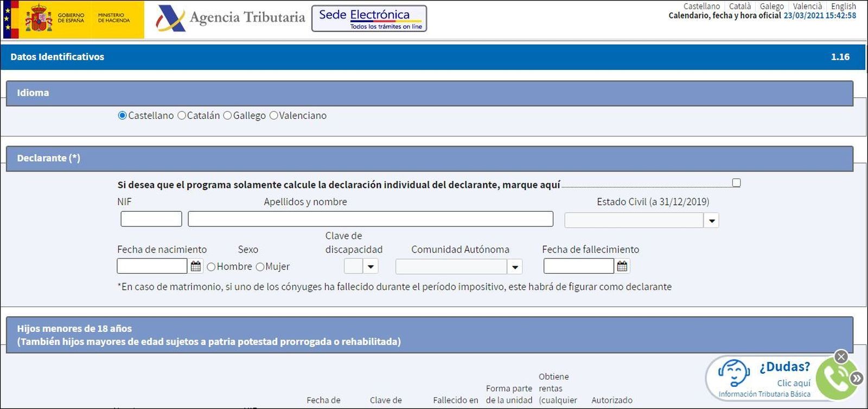Switch site language to Castellano link
The width and height of the screenshot is (868, 409).
pos(701,6)
